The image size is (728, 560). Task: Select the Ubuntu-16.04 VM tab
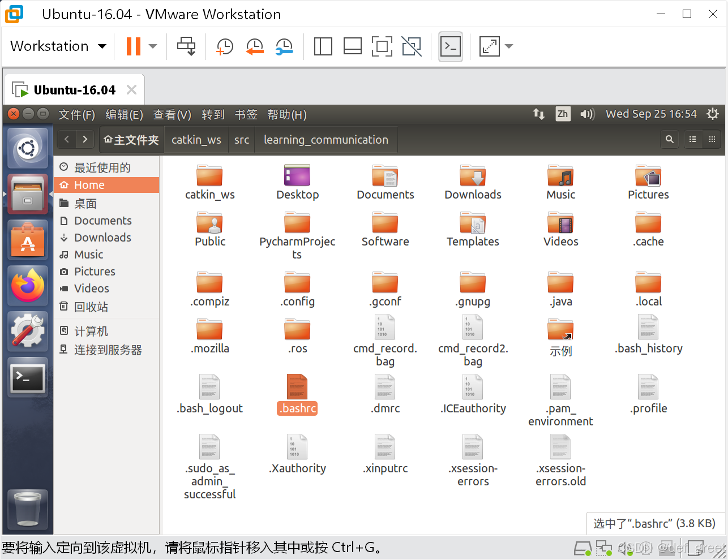(x=74, y=90)
